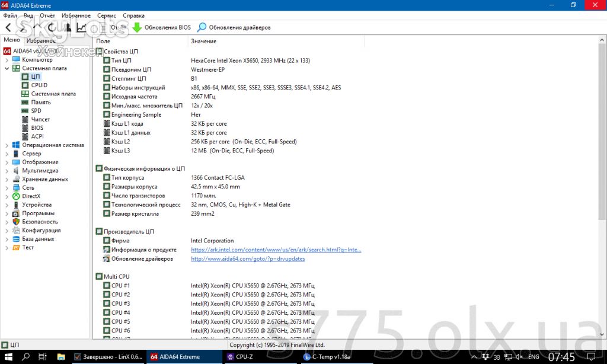Open the ark.intel.com product information link
Screen dimensions: 607x364
coord(276,250)
